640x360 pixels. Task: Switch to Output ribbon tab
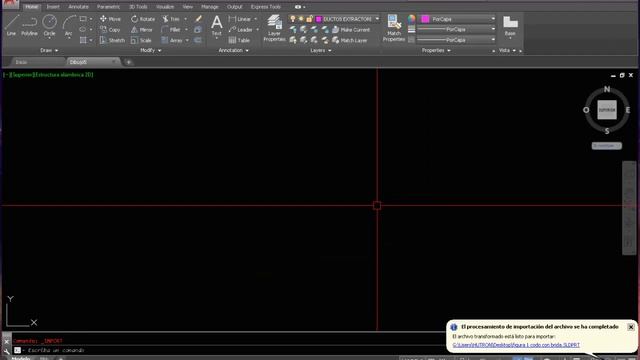234,7
